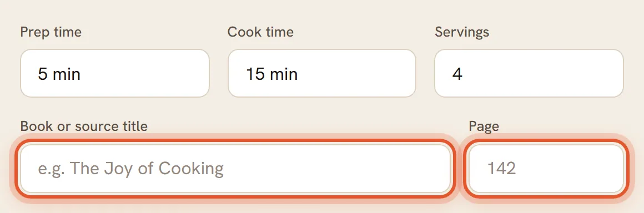Click the Book or source title field
This screenshot has height=213, width=644.
pyautogui.click(x=235, y=169)
